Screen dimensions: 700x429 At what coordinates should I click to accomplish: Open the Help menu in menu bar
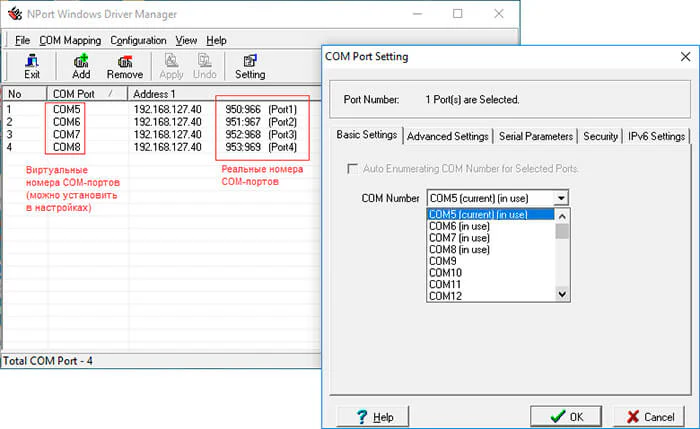coord(217,41)
